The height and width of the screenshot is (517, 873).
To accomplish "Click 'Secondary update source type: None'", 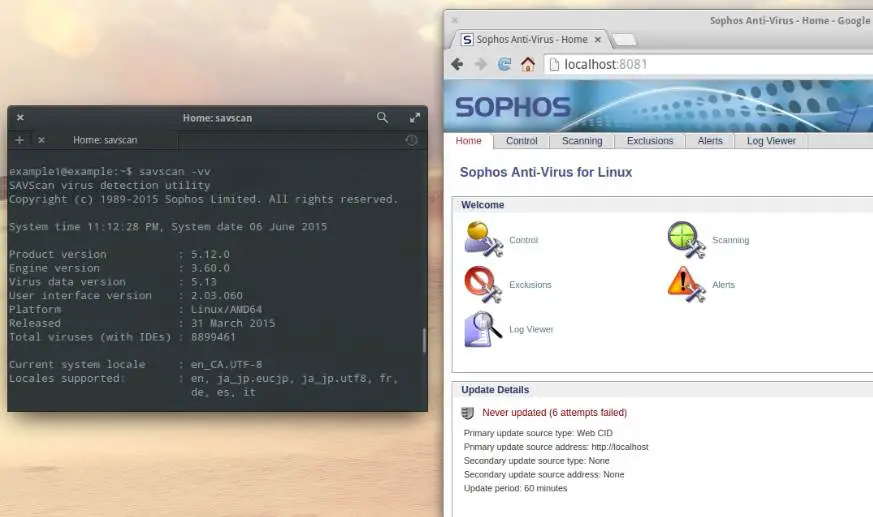I will (536, 461).
